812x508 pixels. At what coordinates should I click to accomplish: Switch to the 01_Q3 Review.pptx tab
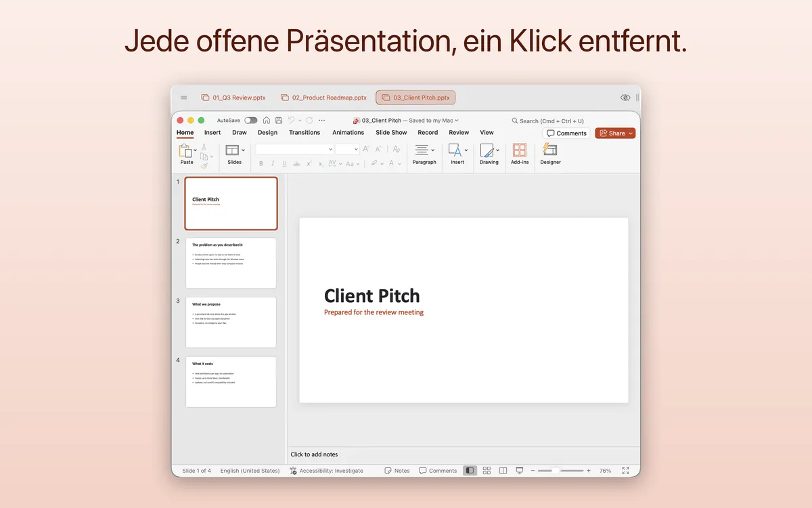[233, 98]
